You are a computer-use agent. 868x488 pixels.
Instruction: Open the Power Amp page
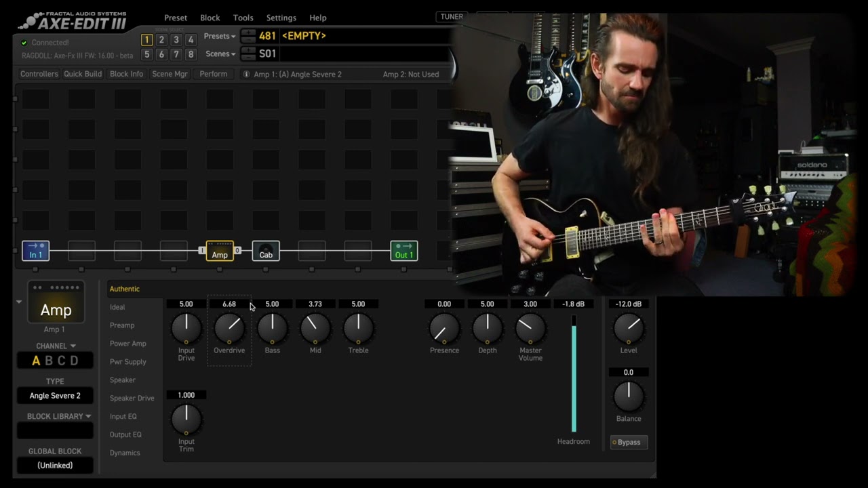click(128, 344)
